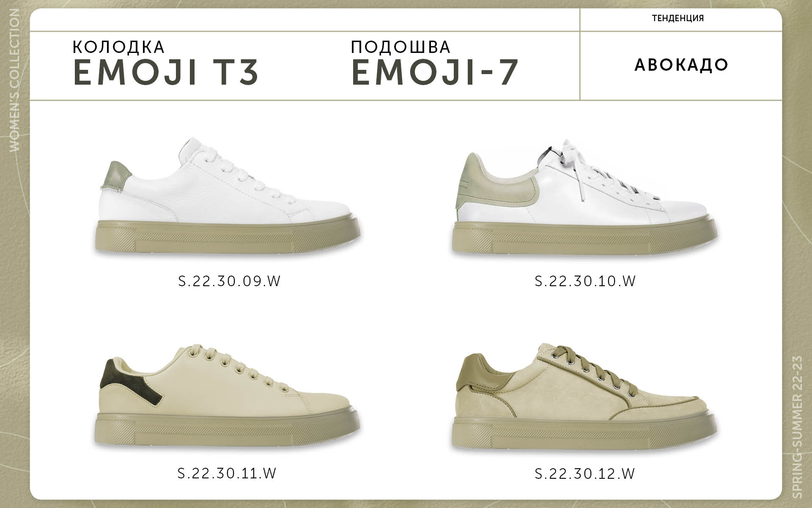Screen dimensions: 812x508
Task: Click the white sneaker S.22.30.09.W image
Action: coord(227,196)
